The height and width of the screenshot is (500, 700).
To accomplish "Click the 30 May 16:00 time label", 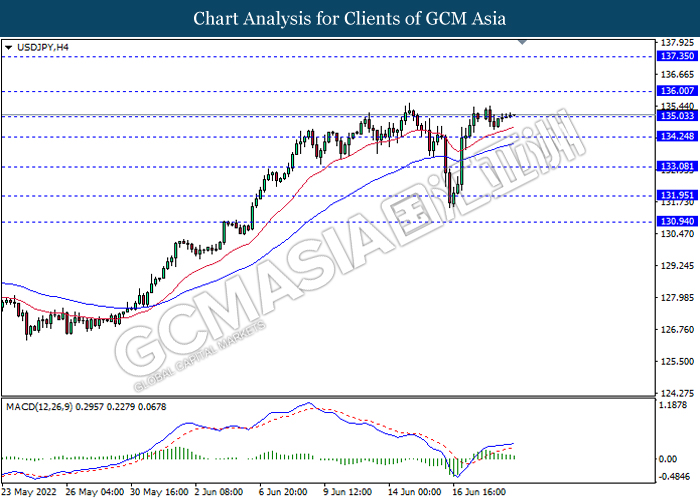I will [x=159, y=492].
